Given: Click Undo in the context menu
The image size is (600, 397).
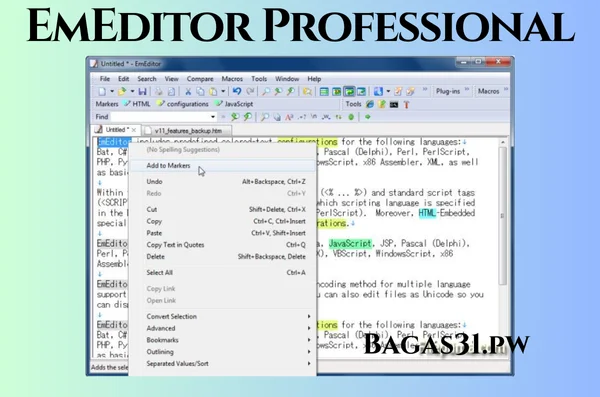Looking at the screenshot, I should coord(222,182).
